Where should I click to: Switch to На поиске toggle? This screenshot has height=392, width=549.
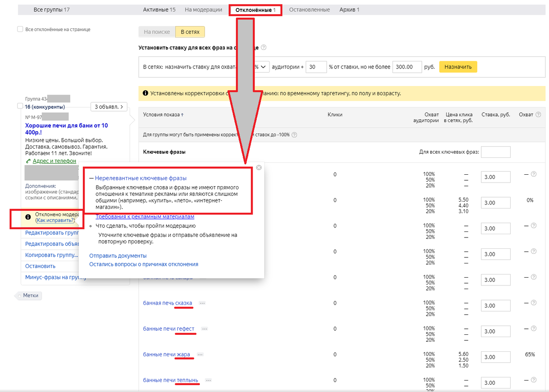(x=157, y=32)
